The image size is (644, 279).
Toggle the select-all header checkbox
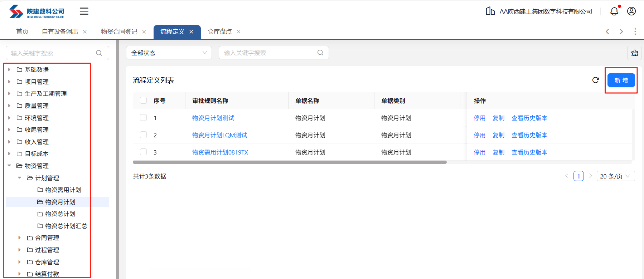click(x=144, y=101)
